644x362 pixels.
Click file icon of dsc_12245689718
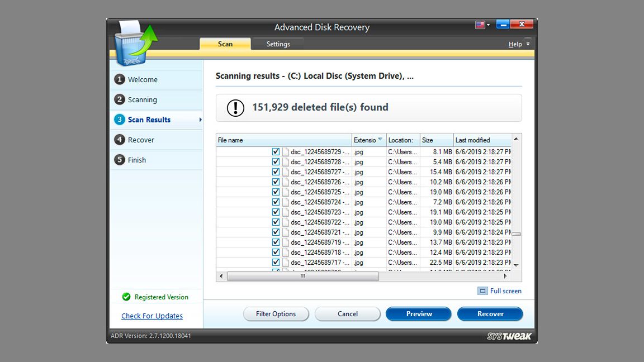286,253
